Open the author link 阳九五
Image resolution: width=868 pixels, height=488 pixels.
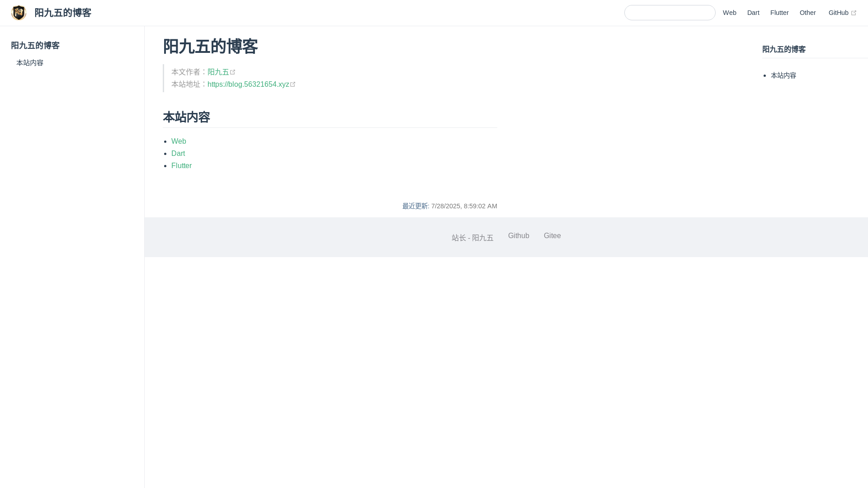tap(218, 72)
